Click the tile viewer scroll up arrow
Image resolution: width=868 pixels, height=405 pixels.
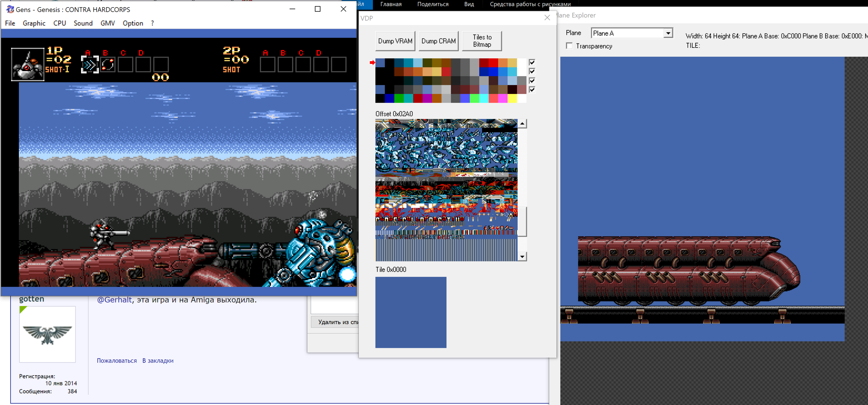point(522,124)
